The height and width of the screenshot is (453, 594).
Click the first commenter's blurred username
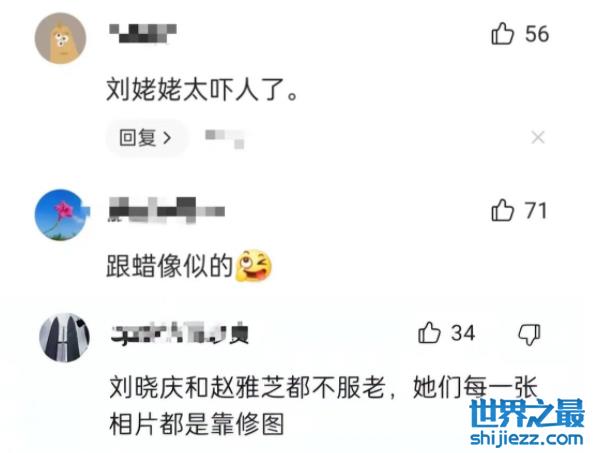coord(143,33)
